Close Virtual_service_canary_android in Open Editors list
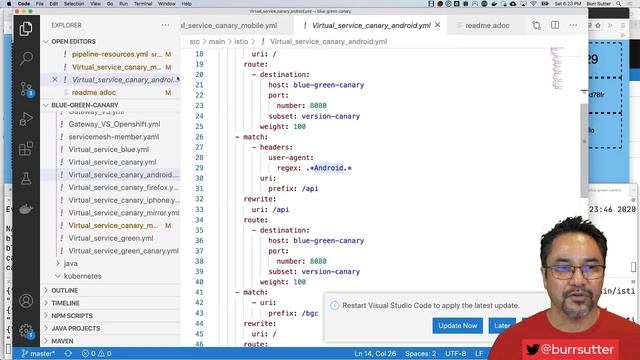 click(55, 80)
